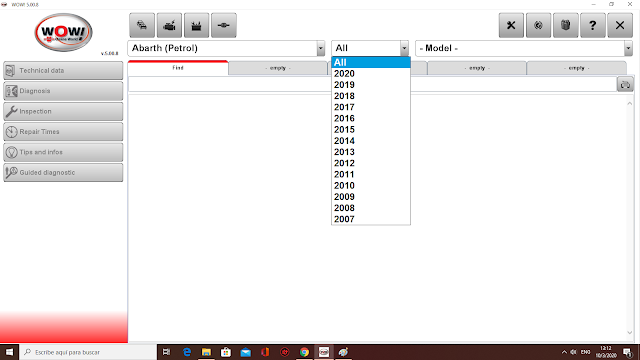Open help with the question mark icon

[593, 25]
